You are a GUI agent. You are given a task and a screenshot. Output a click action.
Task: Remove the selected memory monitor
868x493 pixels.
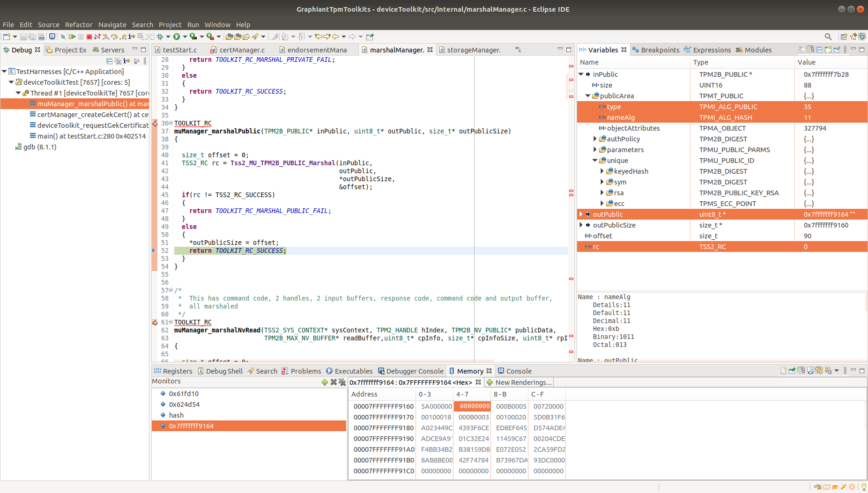click(334, 383)
